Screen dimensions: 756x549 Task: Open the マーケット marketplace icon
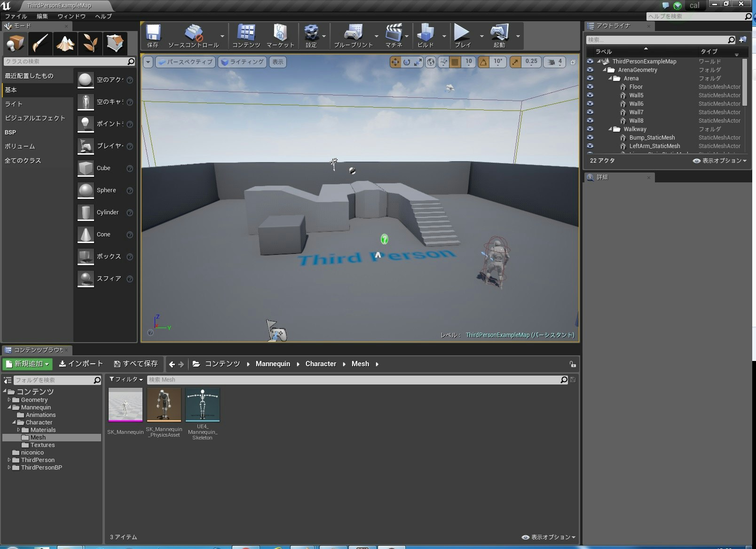280,36
